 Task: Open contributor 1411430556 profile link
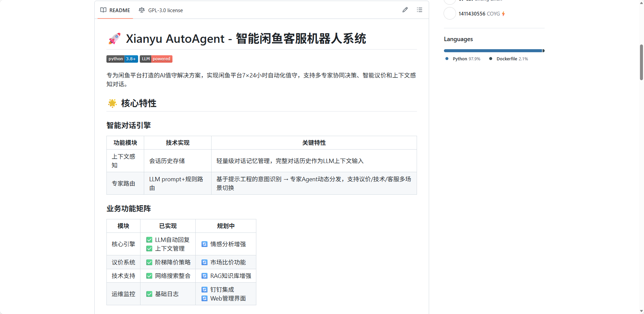[472, 14]
